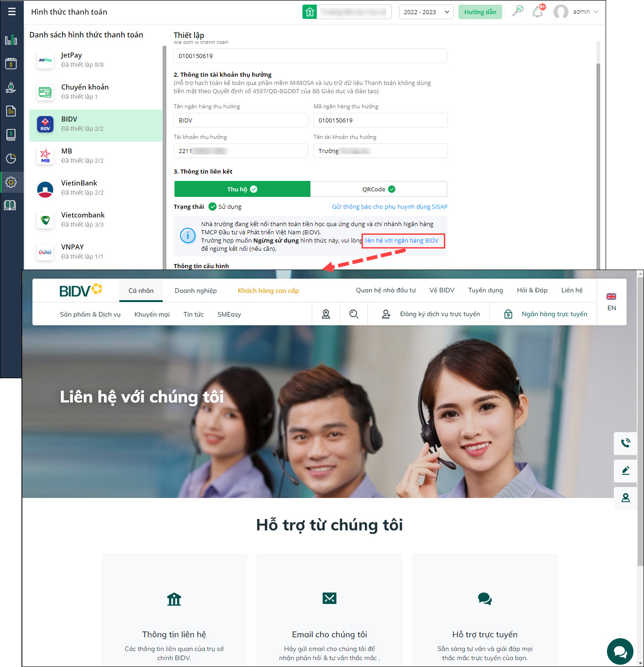
Task: Open the Về BIDV link
Action: [x=442, y=290]
